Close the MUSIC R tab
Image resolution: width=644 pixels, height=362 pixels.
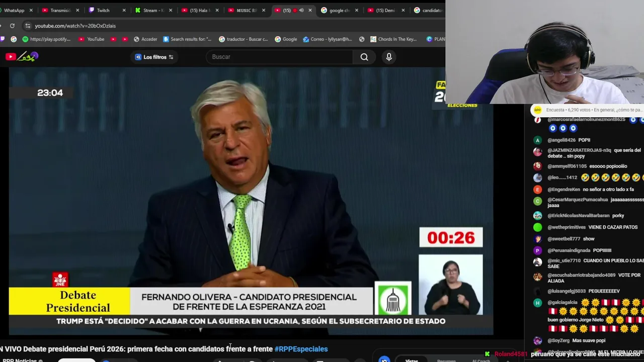coord(264,10)
